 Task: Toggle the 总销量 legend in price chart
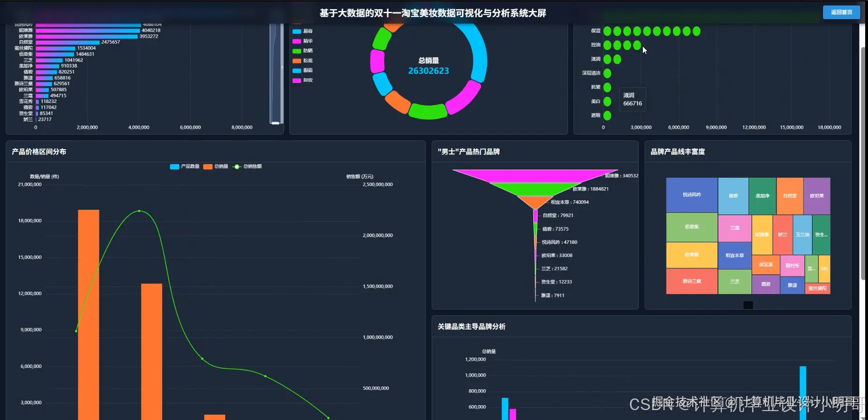tap(216, 167)
